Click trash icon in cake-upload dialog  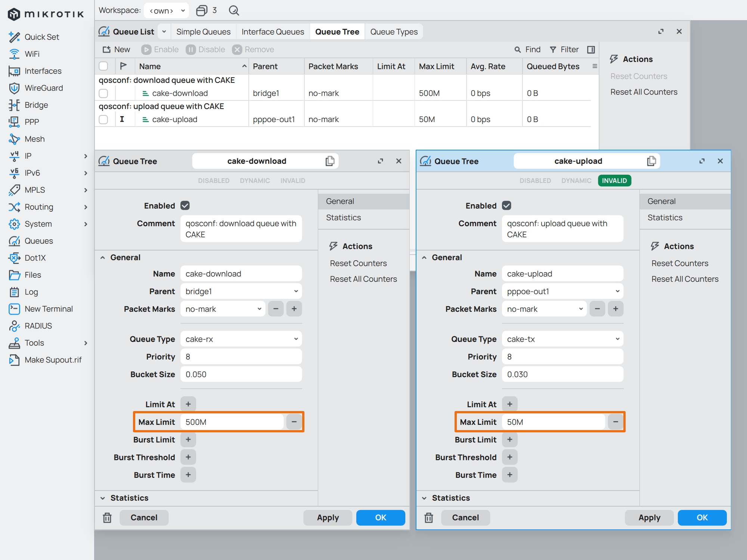coord(428,517)
